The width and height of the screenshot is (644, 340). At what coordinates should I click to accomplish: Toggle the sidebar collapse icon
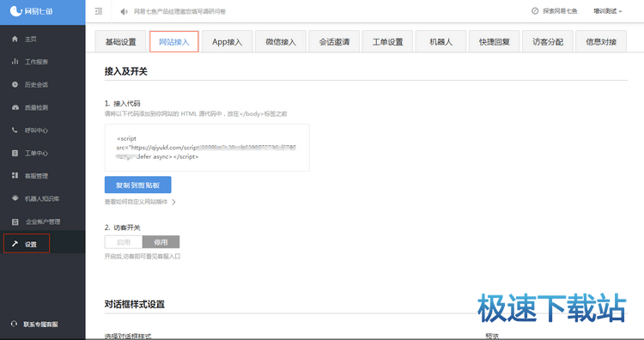[x=99, y=11]
